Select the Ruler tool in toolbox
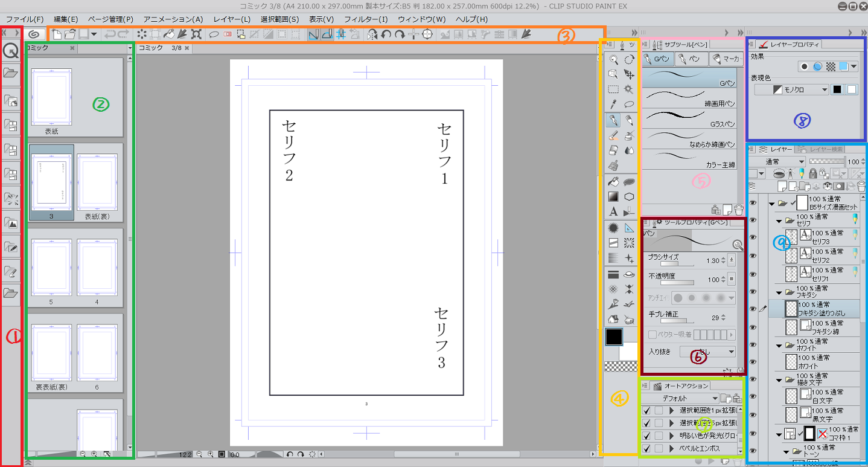868x467 pixels. [629, 228]
